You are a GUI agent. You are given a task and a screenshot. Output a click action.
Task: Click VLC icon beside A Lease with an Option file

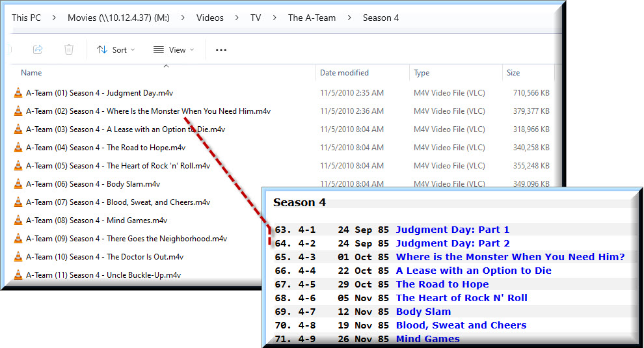point(18,129)
